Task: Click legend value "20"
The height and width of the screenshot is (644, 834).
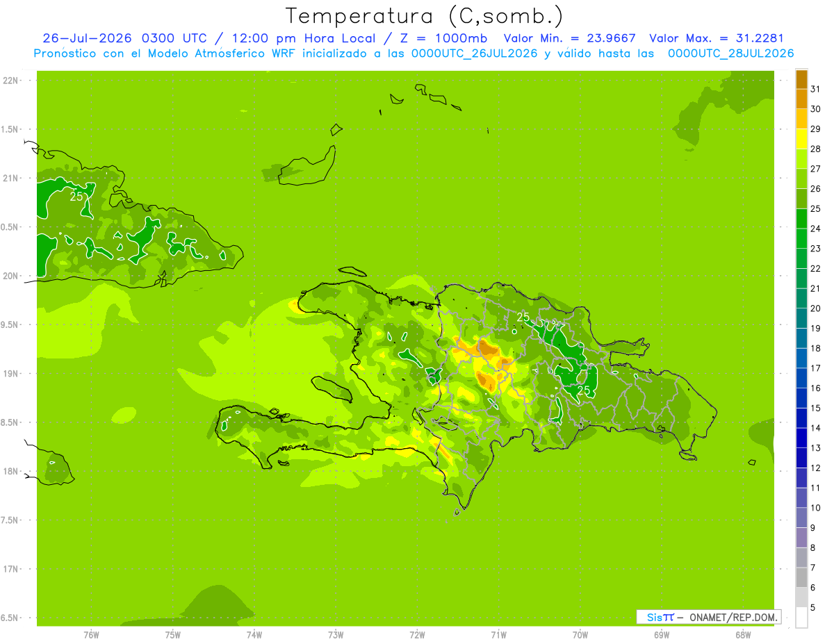Action: click(815, 308)
